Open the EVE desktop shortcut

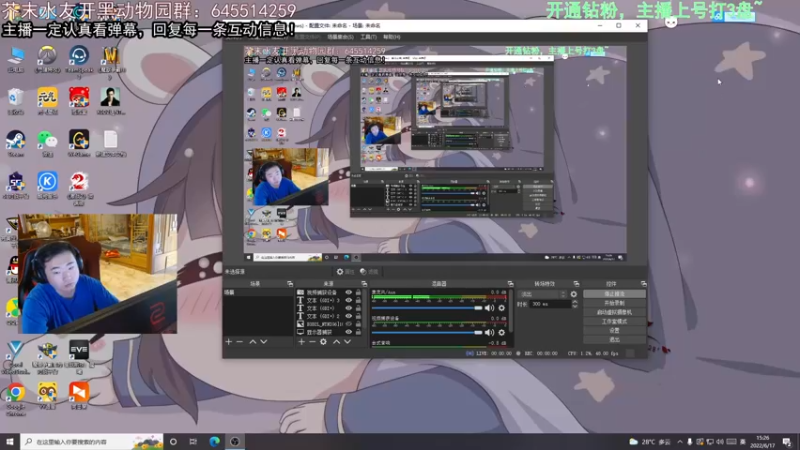pos(79,352)
